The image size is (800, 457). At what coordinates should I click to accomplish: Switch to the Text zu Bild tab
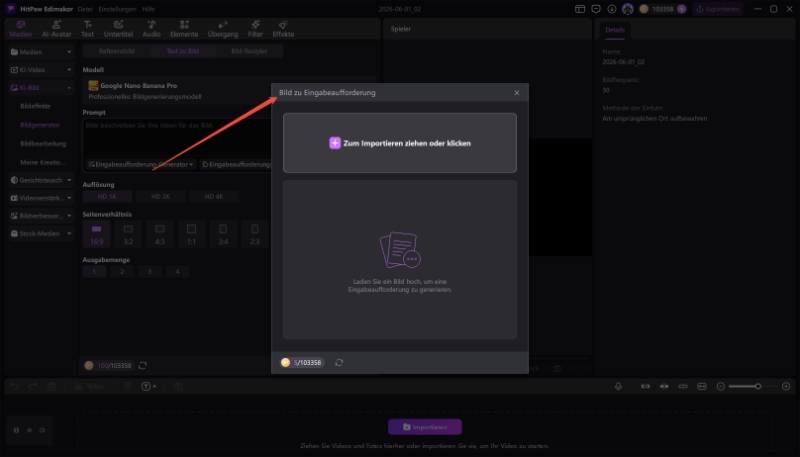tap(183, 51)
